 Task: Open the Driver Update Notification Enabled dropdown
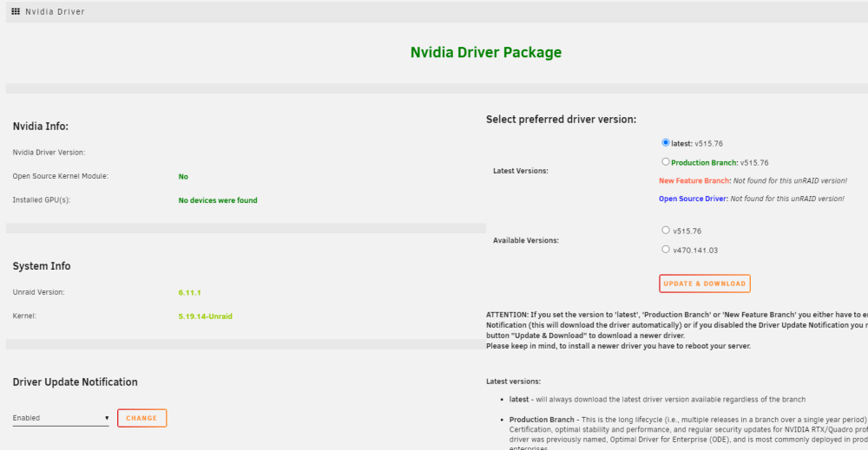point(61,418)
